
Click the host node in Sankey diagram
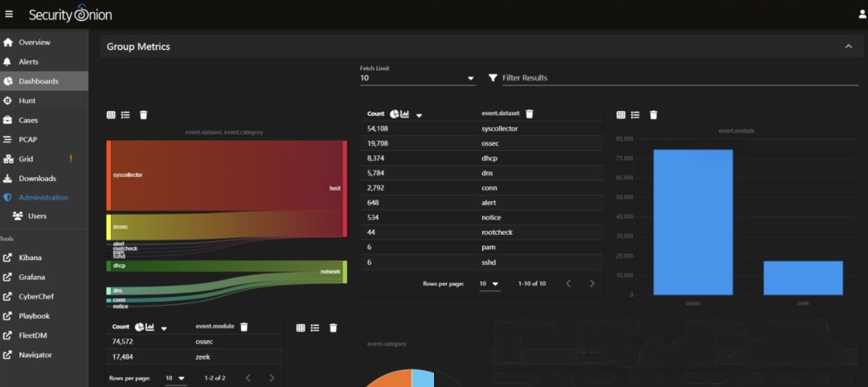coord(345,188)
